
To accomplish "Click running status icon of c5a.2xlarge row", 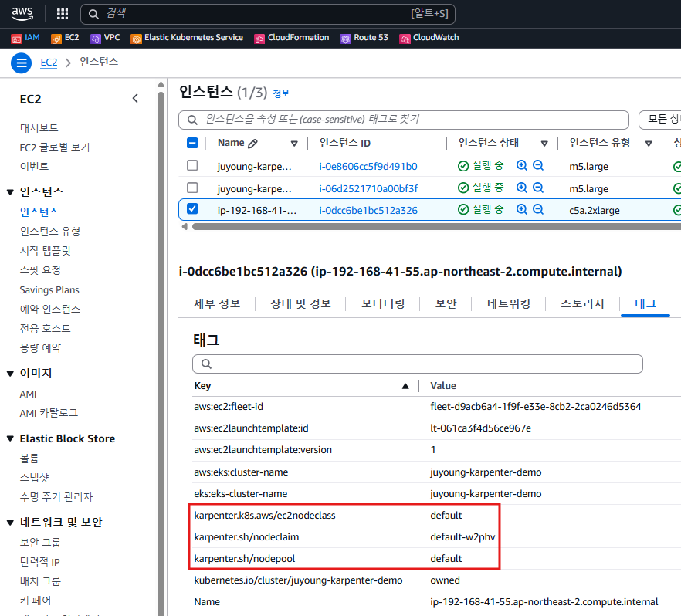I will (463, 210).
